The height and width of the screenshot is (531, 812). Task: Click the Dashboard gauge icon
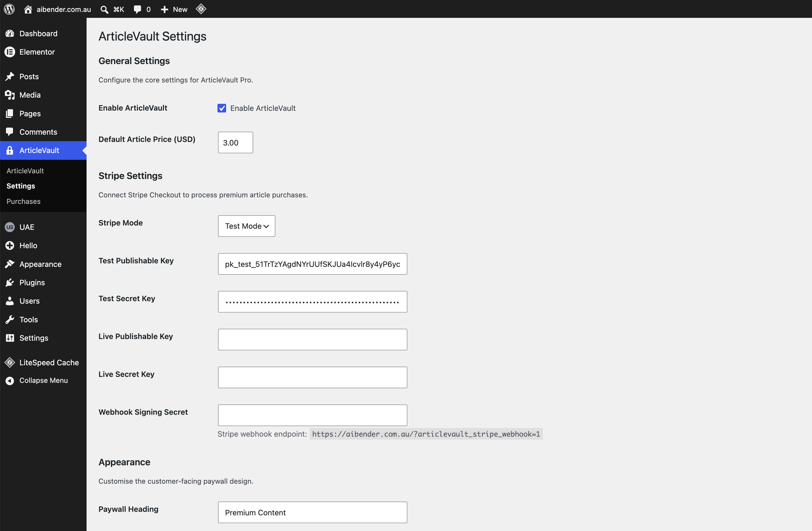click(x=10, y=34)
